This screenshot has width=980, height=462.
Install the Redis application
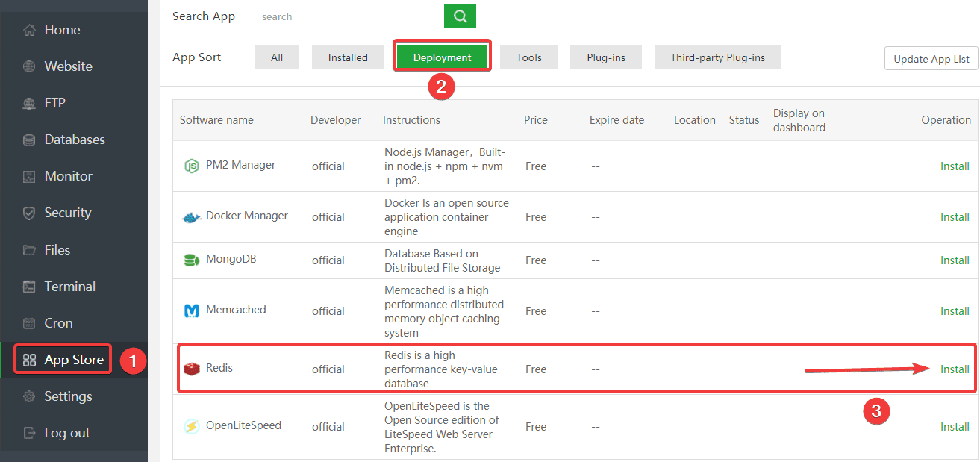click(955, 369)
